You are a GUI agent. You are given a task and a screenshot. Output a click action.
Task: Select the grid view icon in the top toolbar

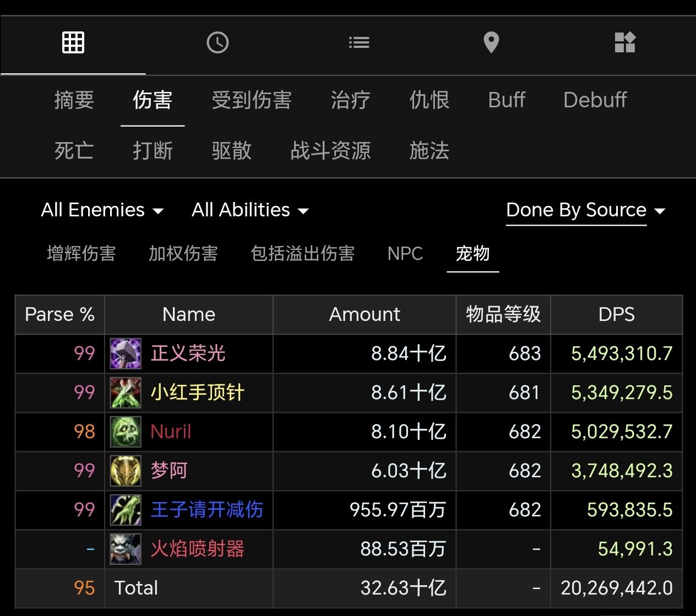coord(73,42)
